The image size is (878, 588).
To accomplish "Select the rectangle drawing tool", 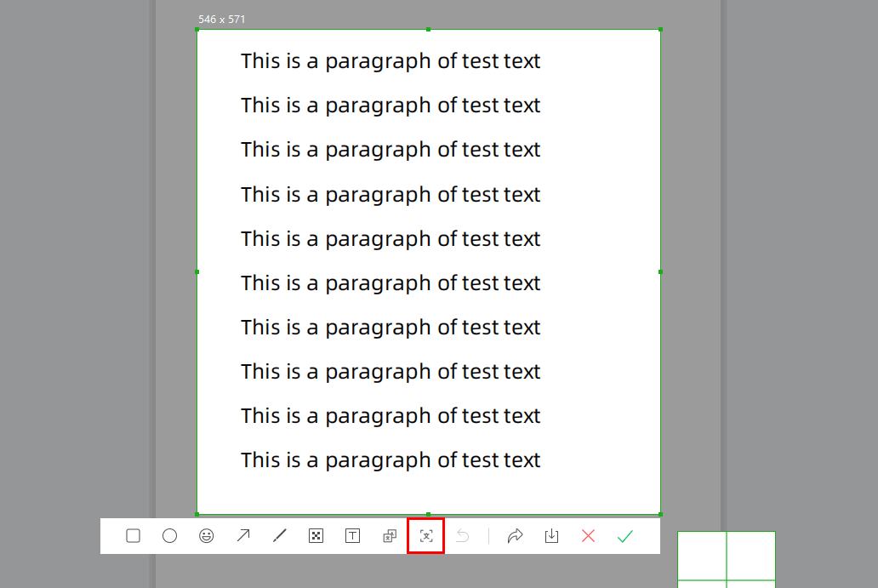I will coord(133,536).
